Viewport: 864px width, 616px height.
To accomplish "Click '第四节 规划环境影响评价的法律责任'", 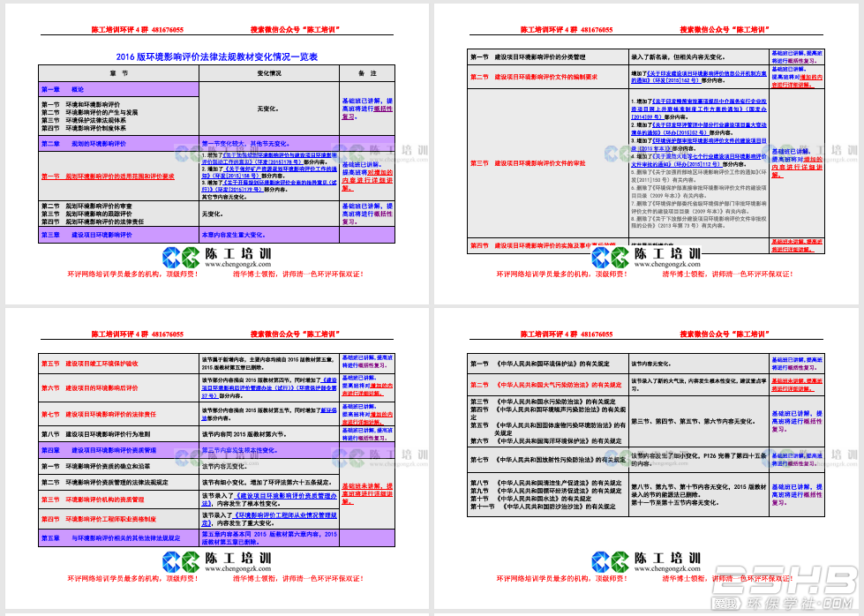I will (x=94, y=222).
